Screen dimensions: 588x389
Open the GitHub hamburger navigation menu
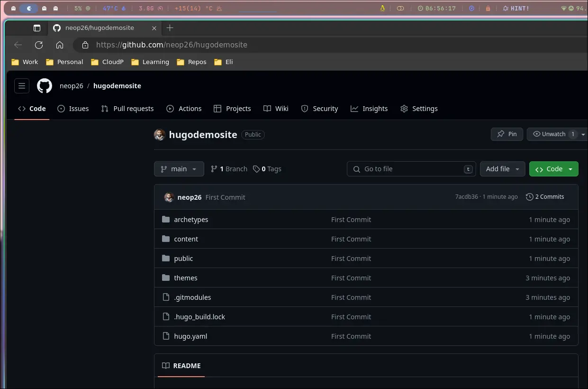(22, 86)
